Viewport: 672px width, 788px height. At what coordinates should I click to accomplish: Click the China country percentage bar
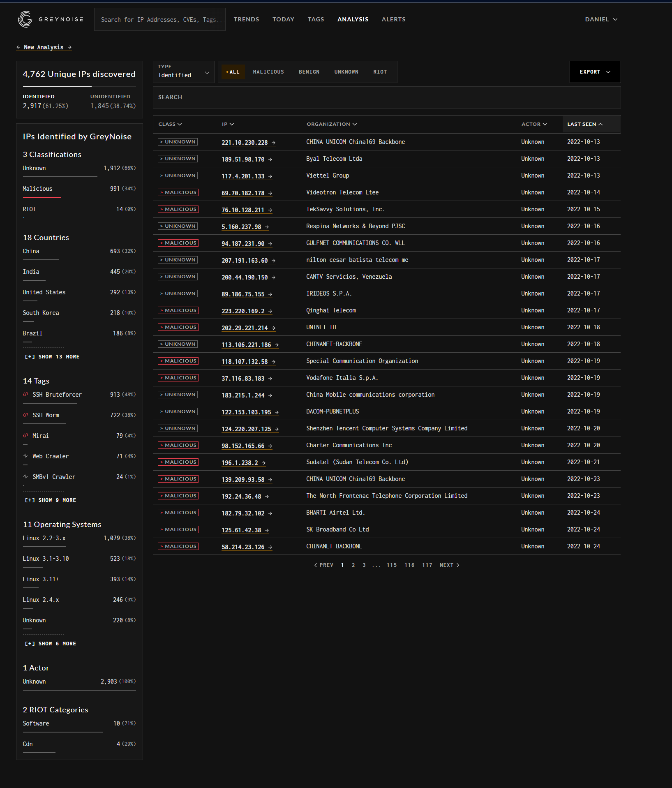point(41,260)
